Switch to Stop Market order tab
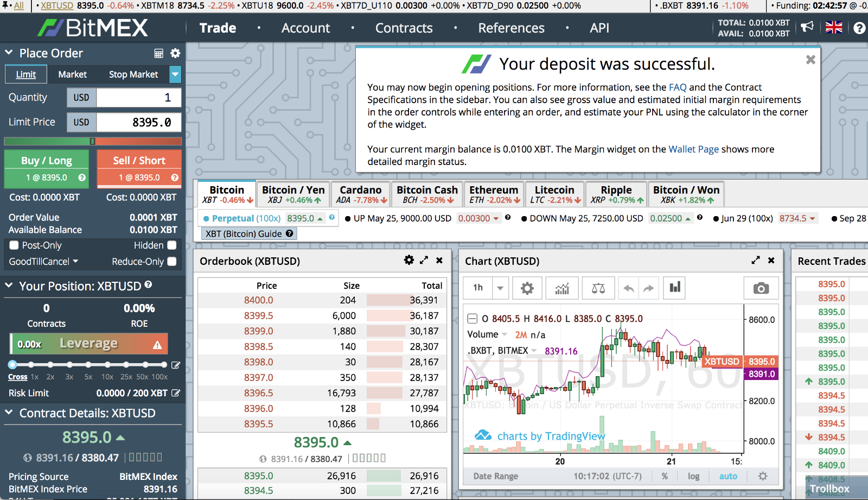868x500 pixels. point(133,74)
